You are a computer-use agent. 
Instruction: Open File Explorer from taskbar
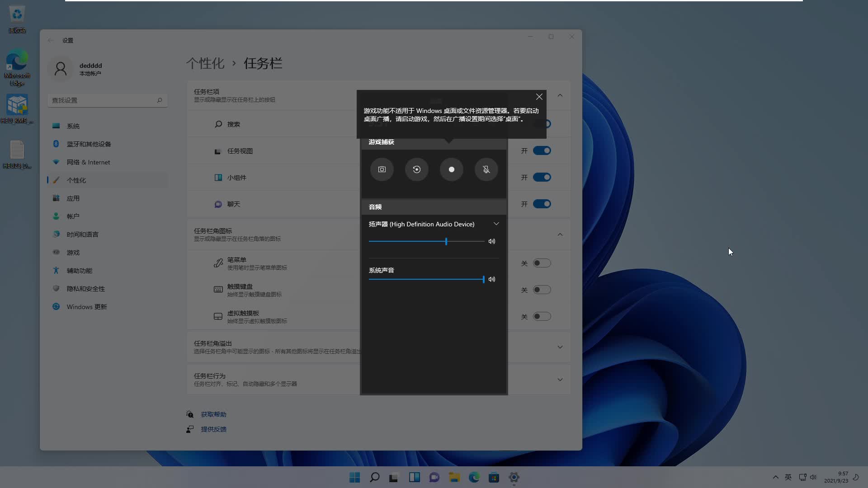[x=454, y=477]
